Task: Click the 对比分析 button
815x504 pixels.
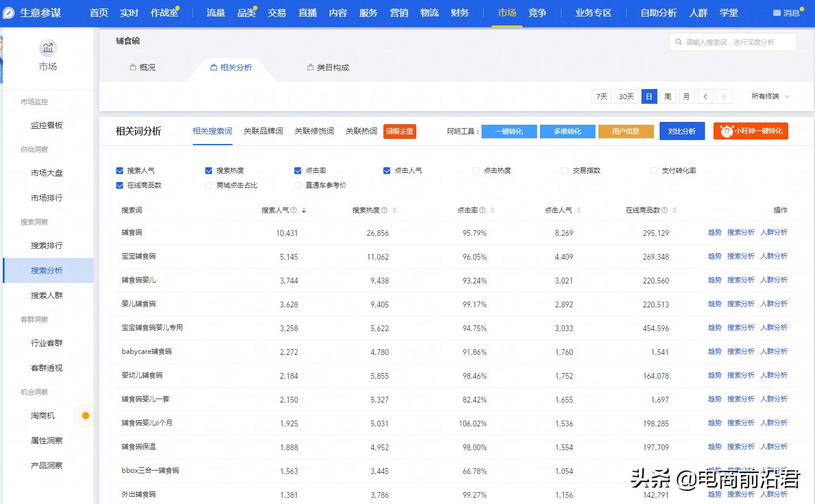Action: coord(682,130)
